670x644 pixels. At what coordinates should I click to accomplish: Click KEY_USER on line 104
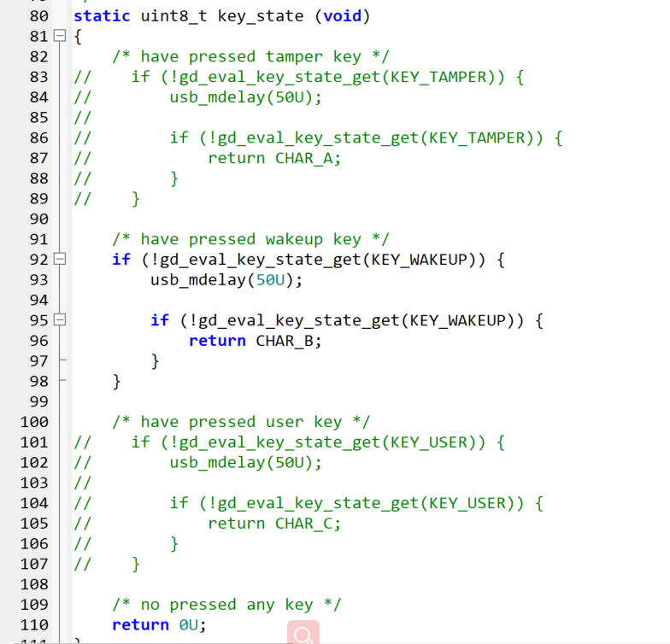pyautogui.click(x=467, y=503)
